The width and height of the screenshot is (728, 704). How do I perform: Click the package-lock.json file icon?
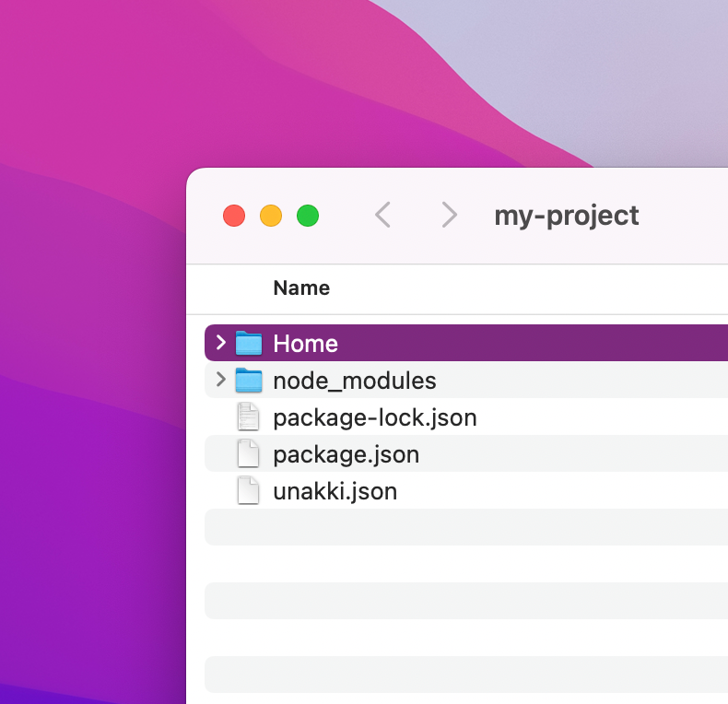(249, 417)
